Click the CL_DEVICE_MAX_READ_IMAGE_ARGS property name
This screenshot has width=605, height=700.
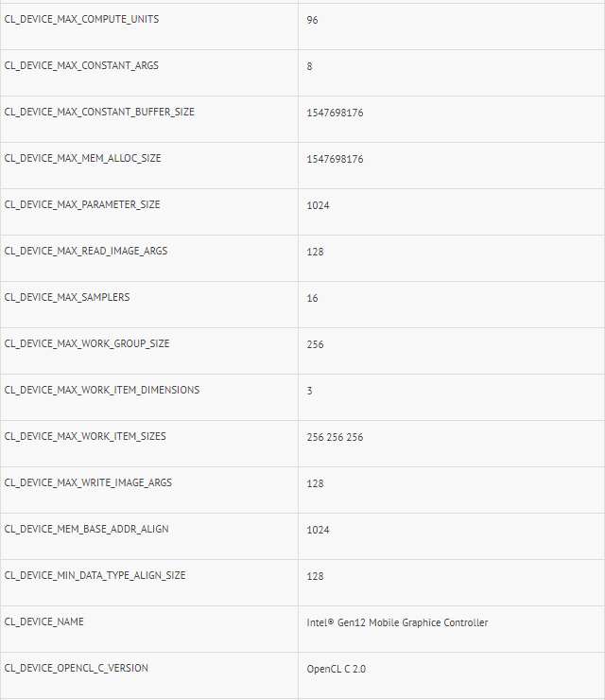click(x=86, y=251)
